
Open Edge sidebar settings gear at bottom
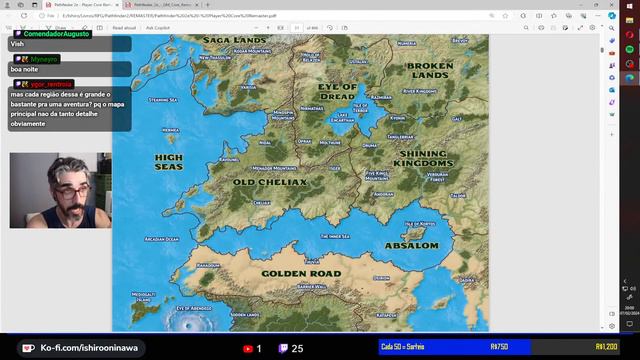[x=611, y=326]
